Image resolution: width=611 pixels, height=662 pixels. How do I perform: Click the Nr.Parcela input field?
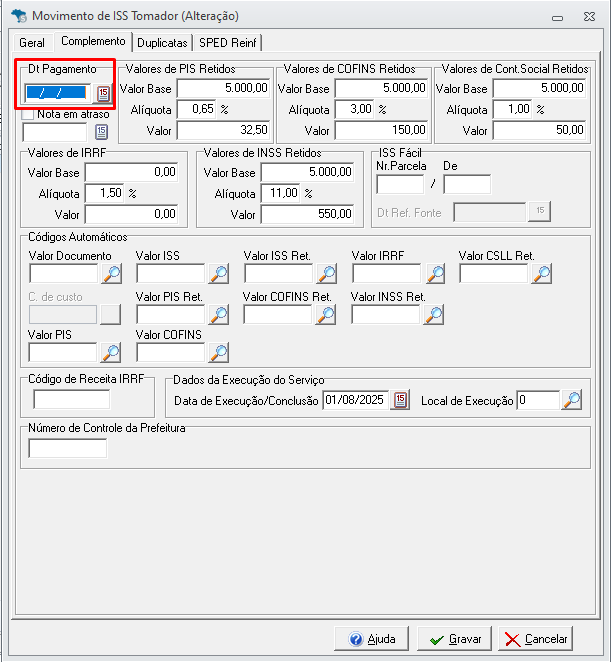pyautogui.click(x=400, y=184)
